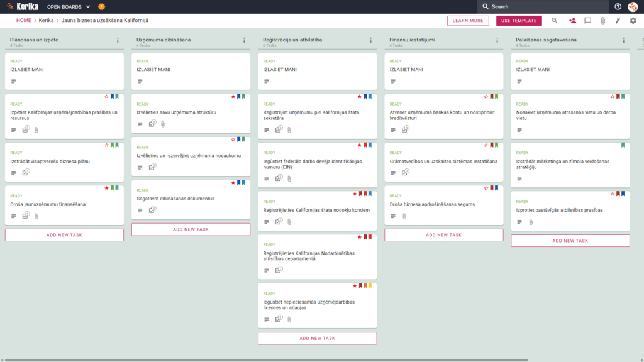
Task: Toggle star on Atveriet uzņēmuma bankas kontu
Action: 486,96
